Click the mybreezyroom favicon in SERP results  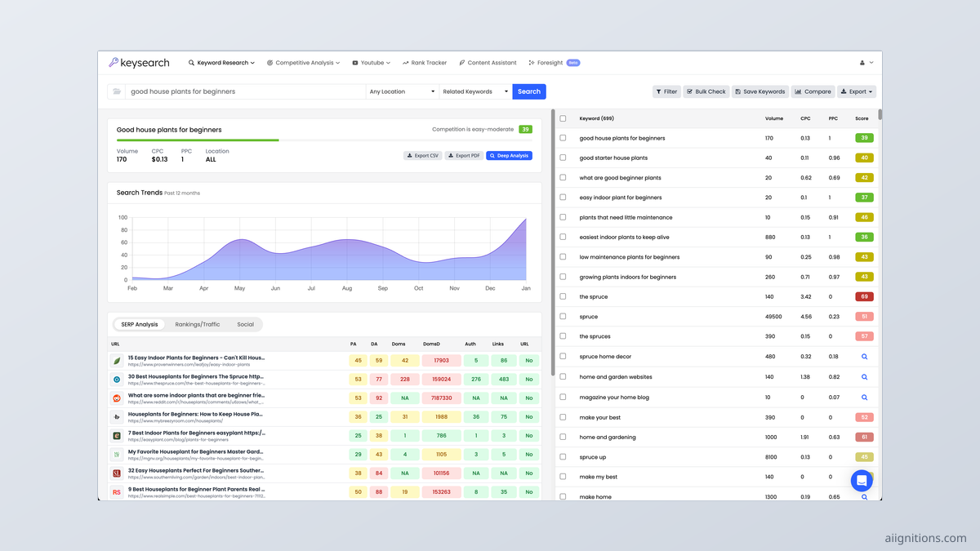coord(117,417)
